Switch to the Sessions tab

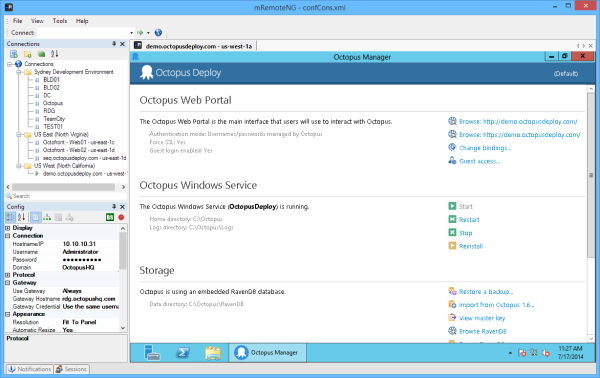click(72, 369)
